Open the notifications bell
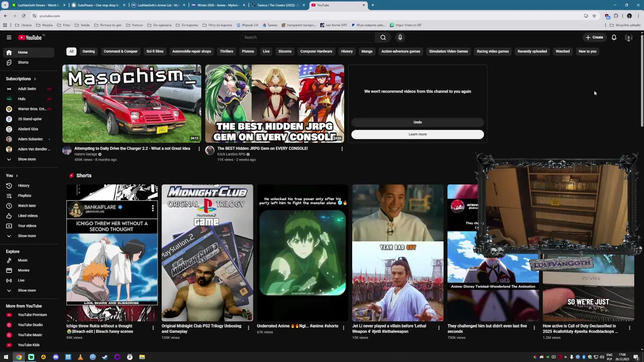Viewport: 644px width, 362px height. [614, 37]
